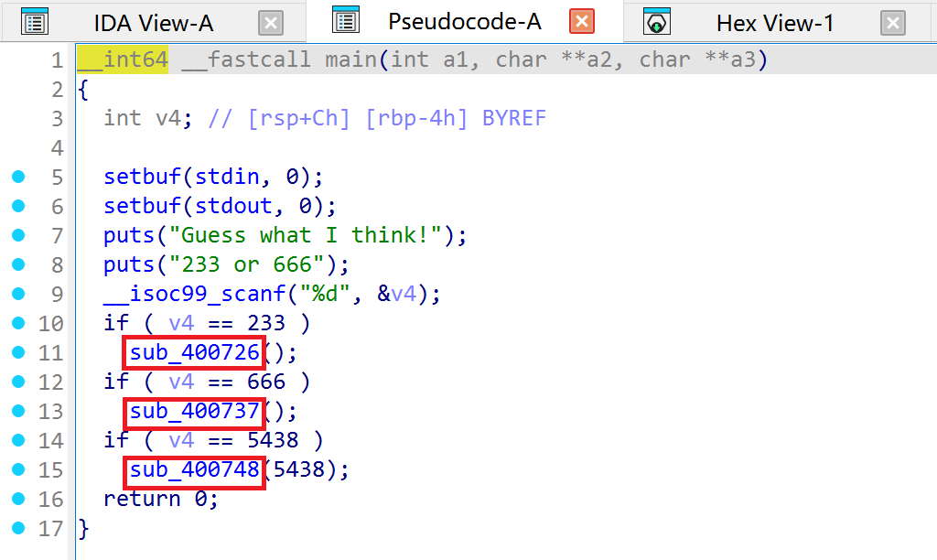The width and height of the screenshot is (937, 560).
Task: Click the "Guess what I think!" string
Action: pyautogui.click(x=306, y=235)
